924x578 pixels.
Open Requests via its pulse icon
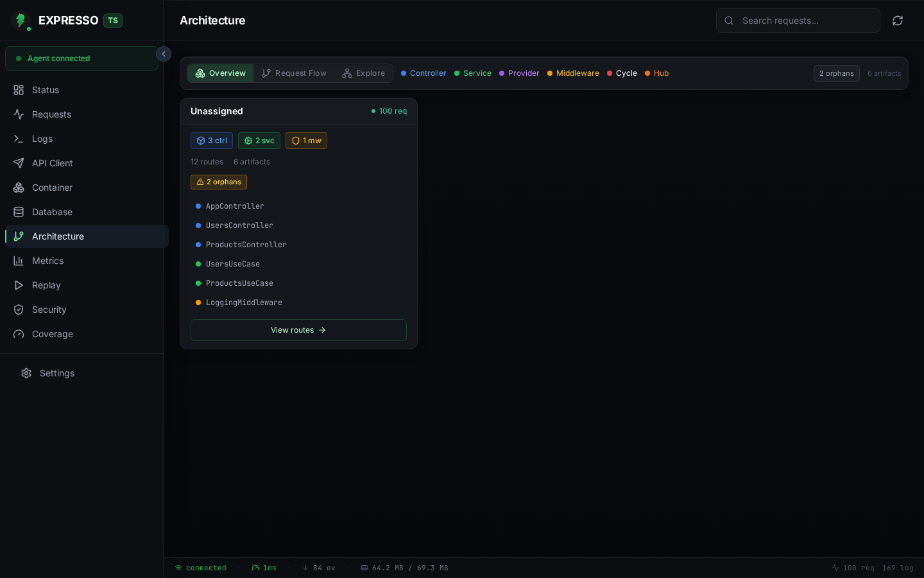pos(19,114)
